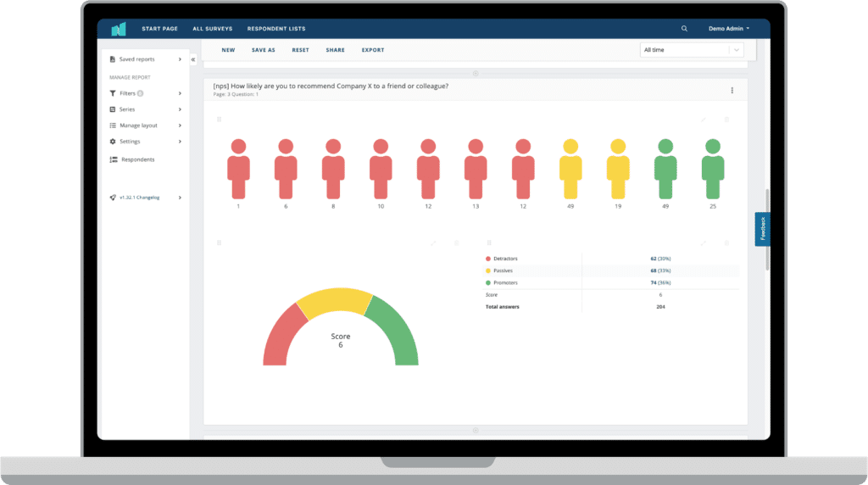This screenshot has width=868, height=485.
Task: Go to the Start Page tab
Action: tap(159, 29)
